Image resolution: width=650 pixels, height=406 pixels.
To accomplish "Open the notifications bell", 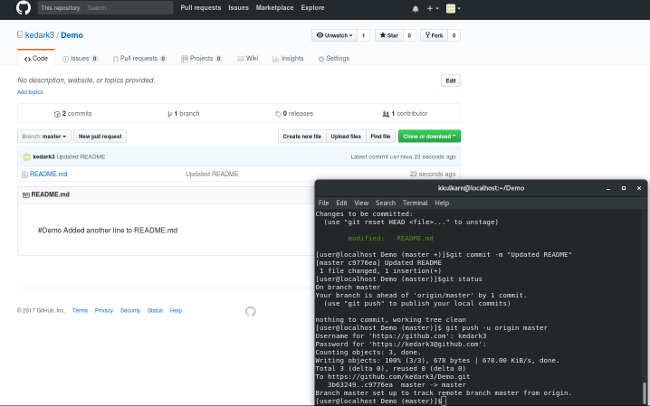I will coord(413,8).
